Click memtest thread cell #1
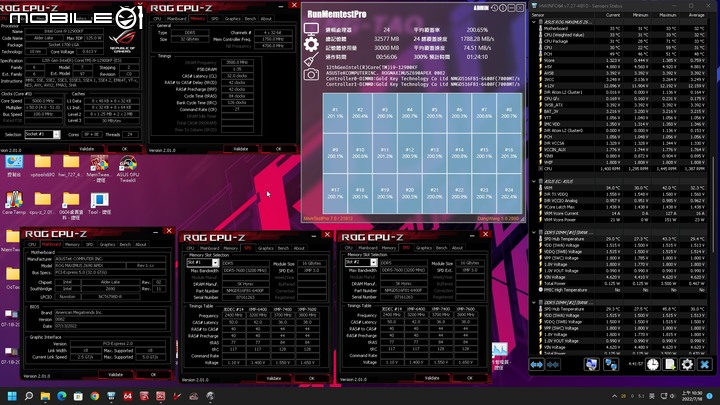Screen dimensions: 720x405 pos(335,113)
